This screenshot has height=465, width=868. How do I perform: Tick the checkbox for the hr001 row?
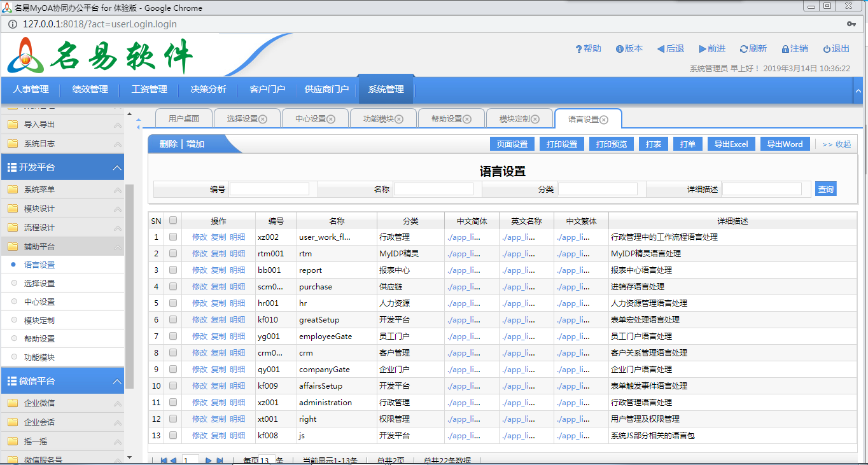point(173,303)
